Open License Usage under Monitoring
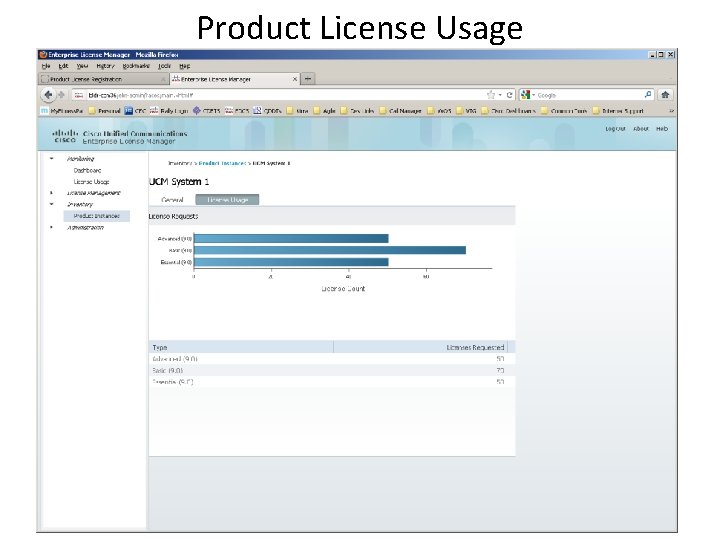 point(91,181)
